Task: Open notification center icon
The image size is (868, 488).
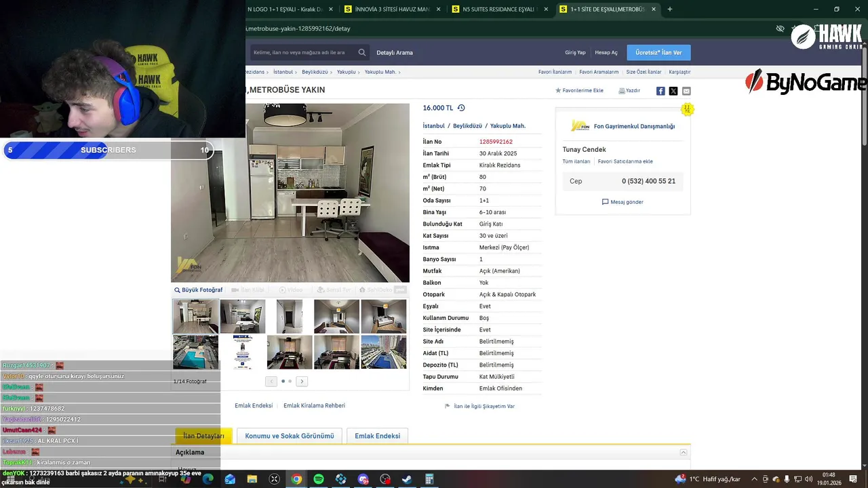Action: 853,479
